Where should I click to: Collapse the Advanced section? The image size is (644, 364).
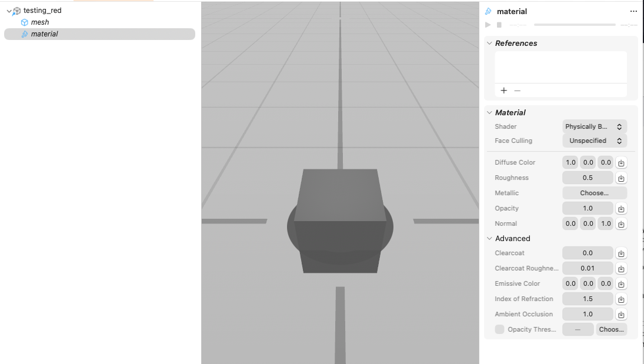[489, 238]
